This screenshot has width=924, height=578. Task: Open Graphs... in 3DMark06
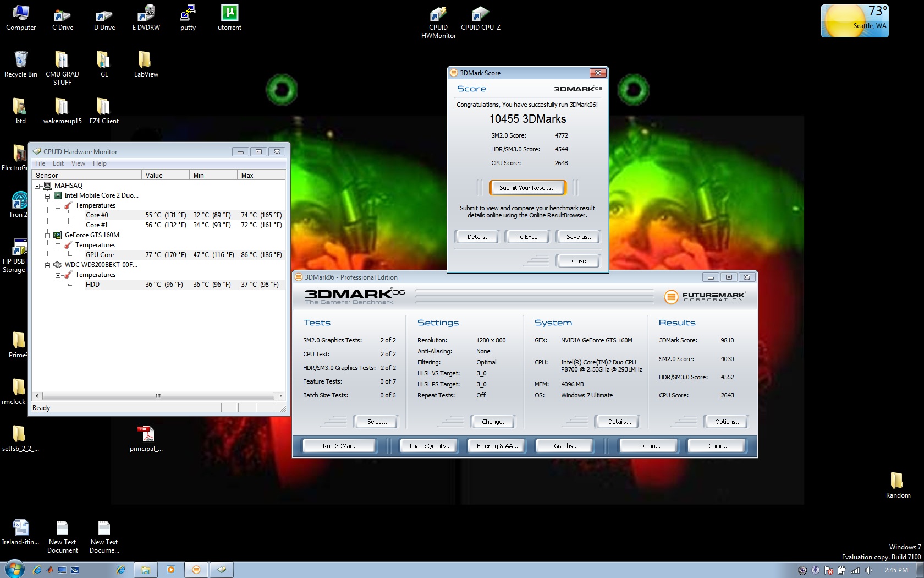[565, 446]
